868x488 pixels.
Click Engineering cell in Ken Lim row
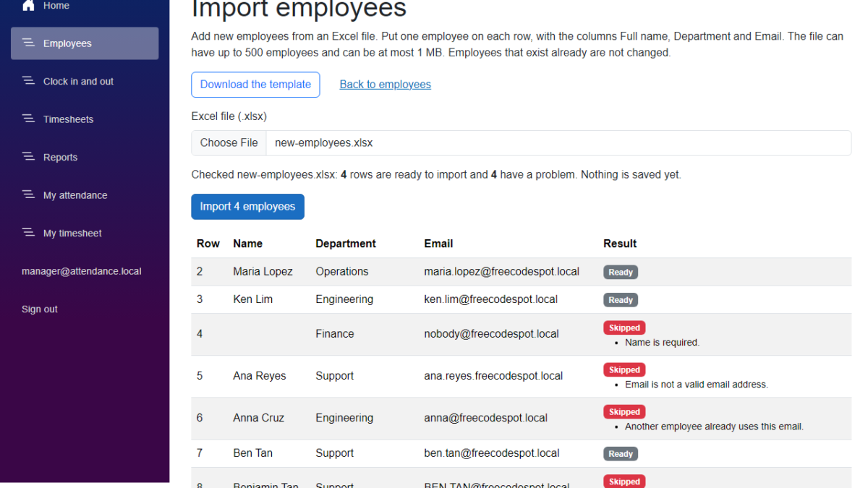344,299
